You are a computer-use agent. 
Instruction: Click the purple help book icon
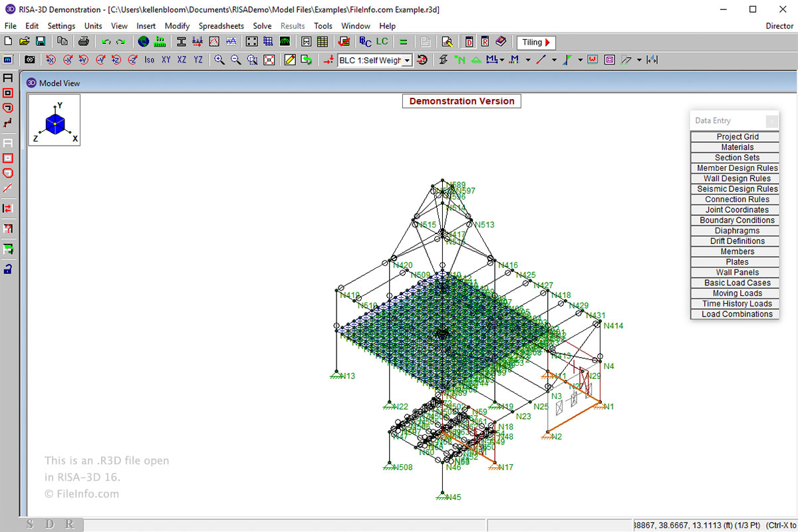point(501,42)
